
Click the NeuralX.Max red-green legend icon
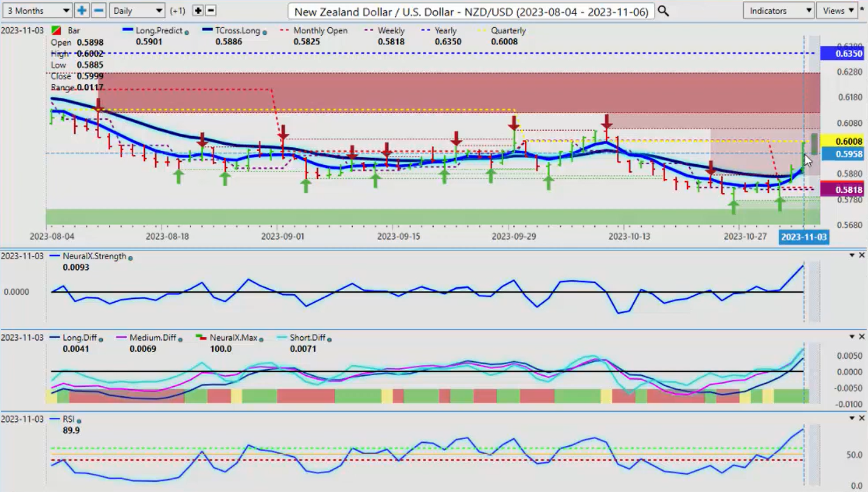tap(201, 338)
